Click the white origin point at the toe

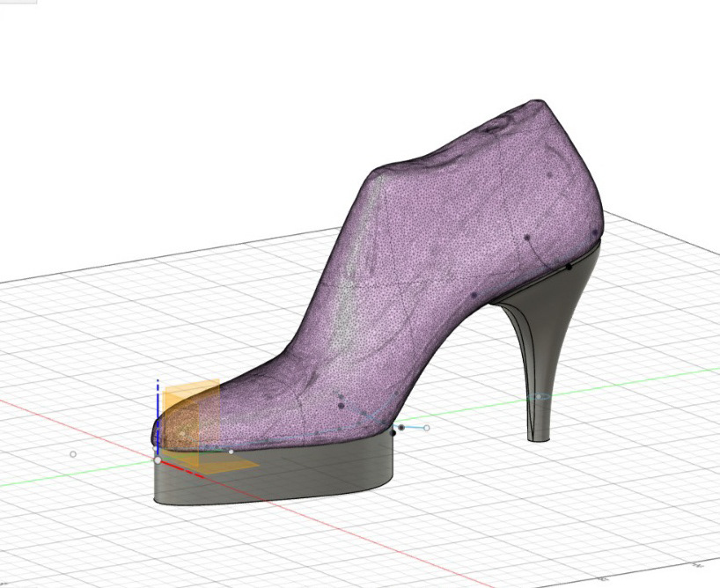(158, 459)
